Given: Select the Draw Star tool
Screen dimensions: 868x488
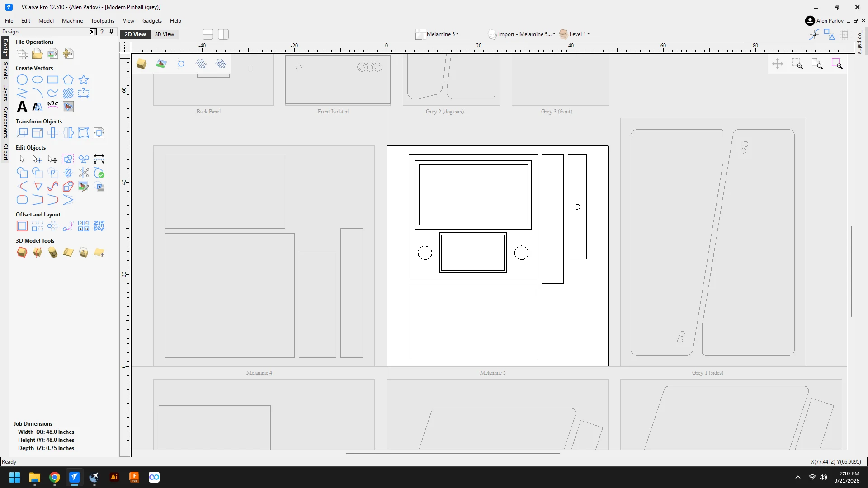Looking at the screenshot, I should pyautogui.click(x=84, y=80).
